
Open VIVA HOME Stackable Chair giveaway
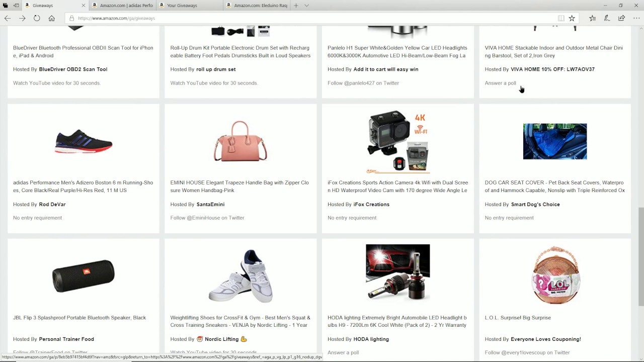point(554,52)
